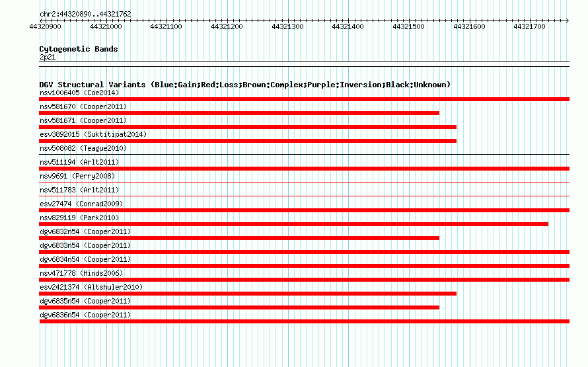Image resolution: width=588 pixels, height=367 pixels.
Task: Click the red bar under nsv581670
Action: 239,113
